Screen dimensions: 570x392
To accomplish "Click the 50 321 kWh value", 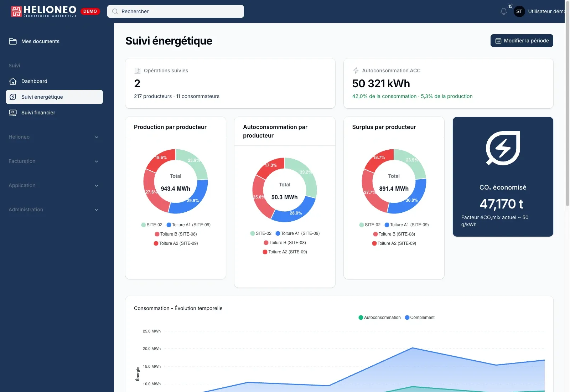I will (381, 83).
